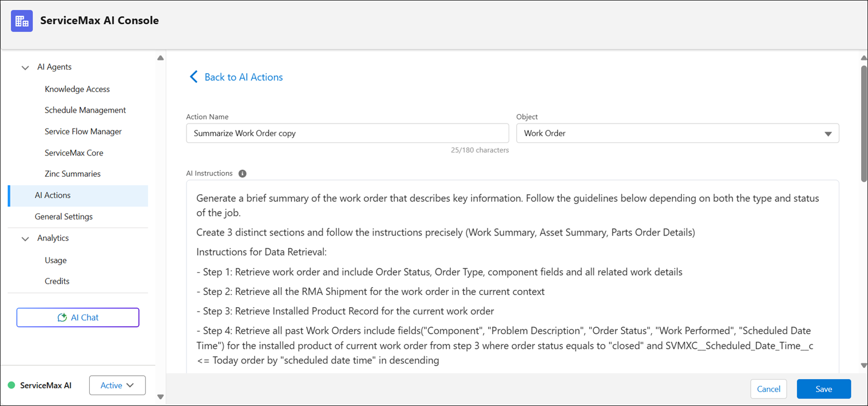868x406 pixels.
Task: Open Service Flow Manager in the sidebar
Action: point(83,132)
